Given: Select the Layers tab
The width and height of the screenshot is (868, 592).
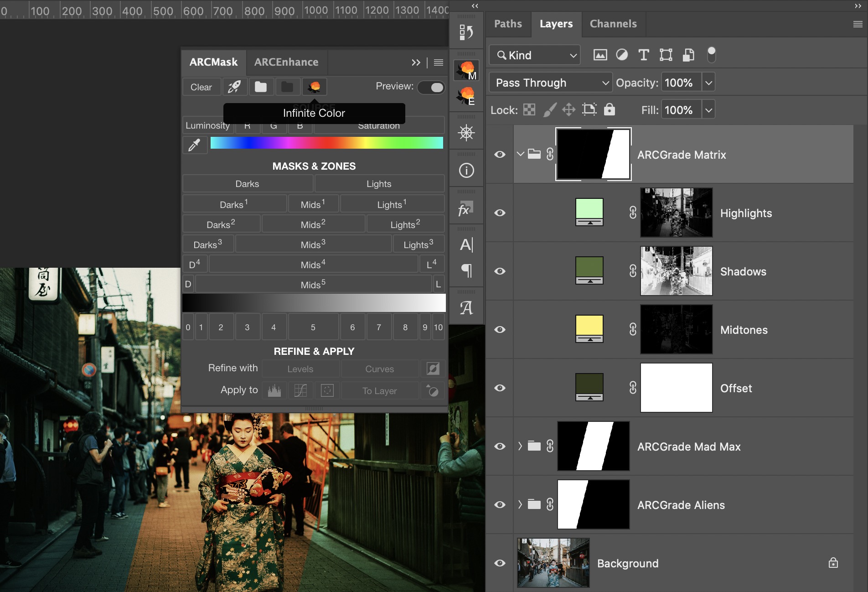Looking at the screenshot, I should tap(556, 24).
